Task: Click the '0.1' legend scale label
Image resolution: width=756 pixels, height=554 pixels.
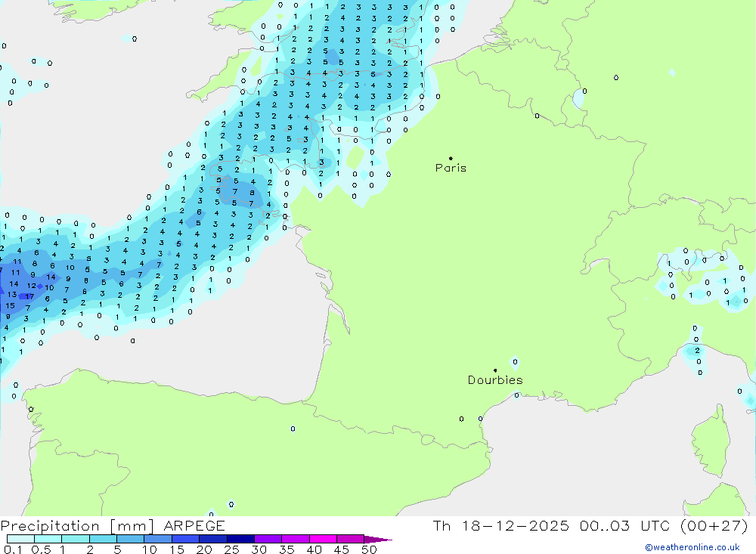Action: 13,549
